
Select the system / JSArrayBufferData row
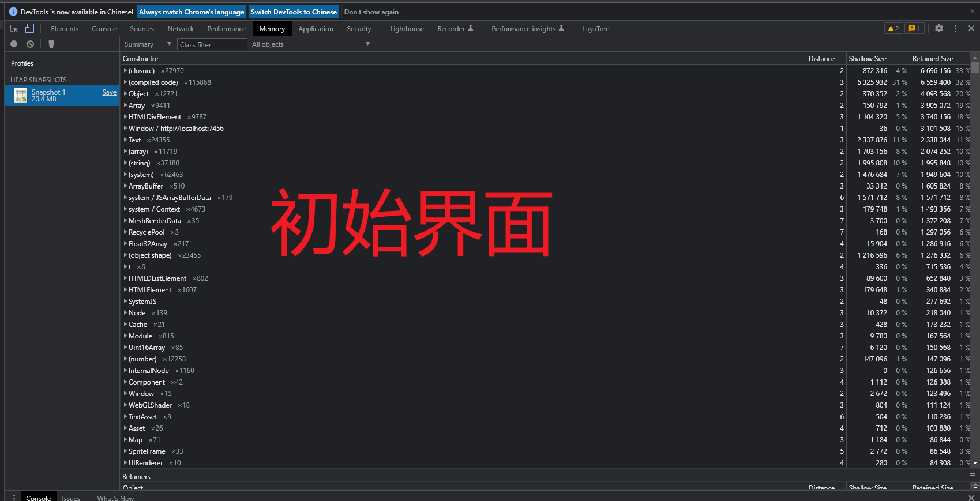click(546, 197)
